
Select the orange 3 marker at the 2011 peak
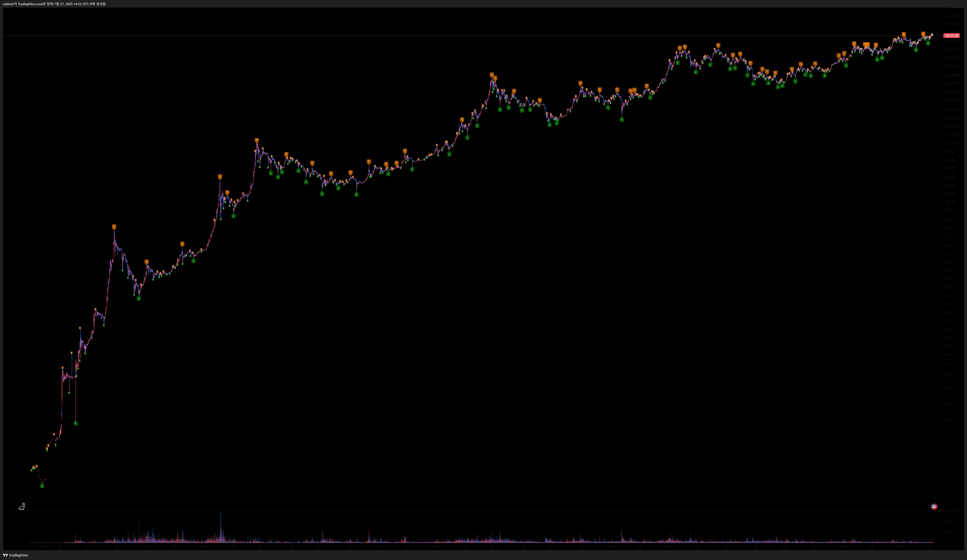pos(114,227)
